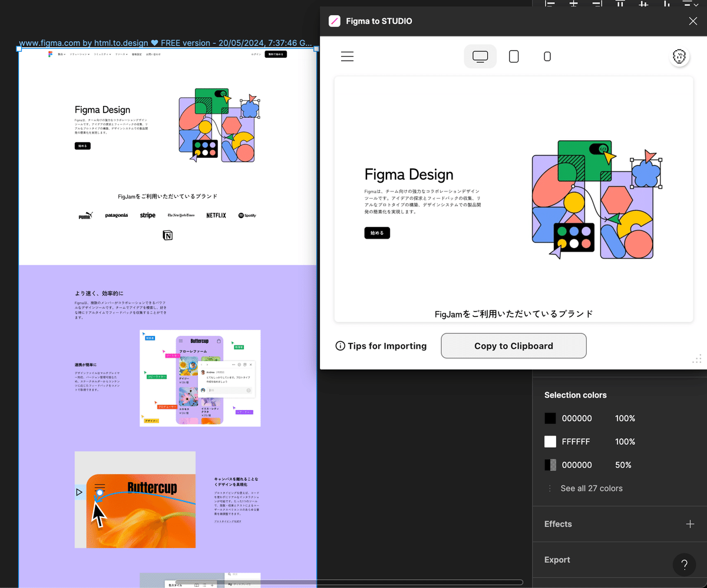Screen dimensions: 707x588
Task: Select the Netflix logo on the canvas
Action: [x=216, y=216]
